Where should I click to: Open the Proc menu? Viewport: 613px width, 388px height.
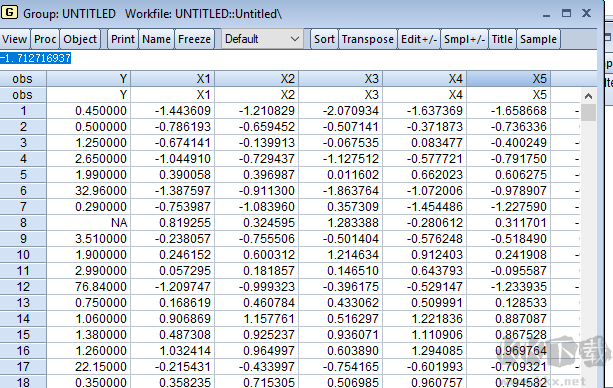45,39
